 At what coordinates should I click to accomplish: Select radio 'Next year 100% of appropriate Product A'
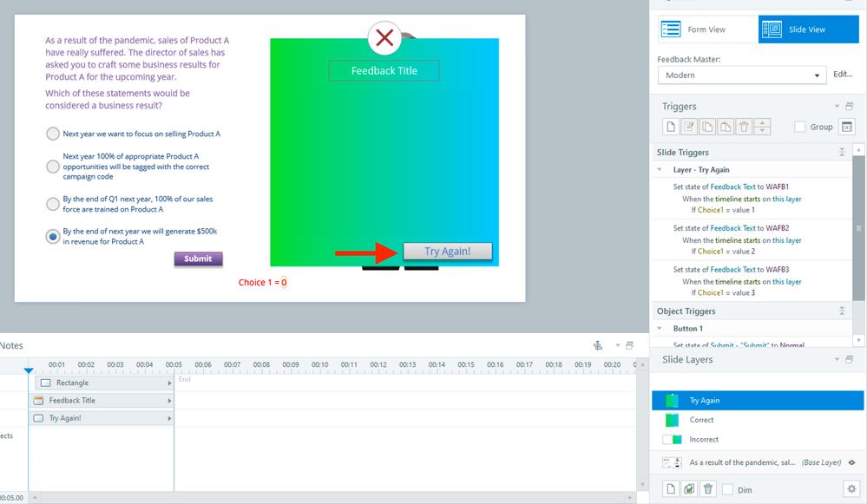pyautogui.click(x=53, y=167)
